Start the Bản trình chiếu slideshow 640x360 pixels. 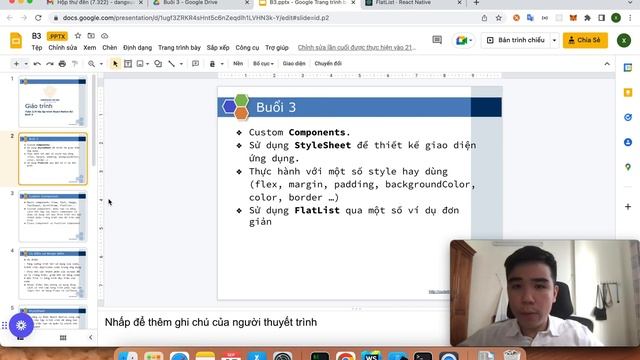[516, 40]
